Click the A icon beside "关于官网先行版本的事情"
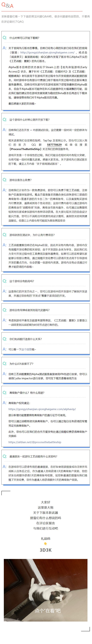 (5, 48)
